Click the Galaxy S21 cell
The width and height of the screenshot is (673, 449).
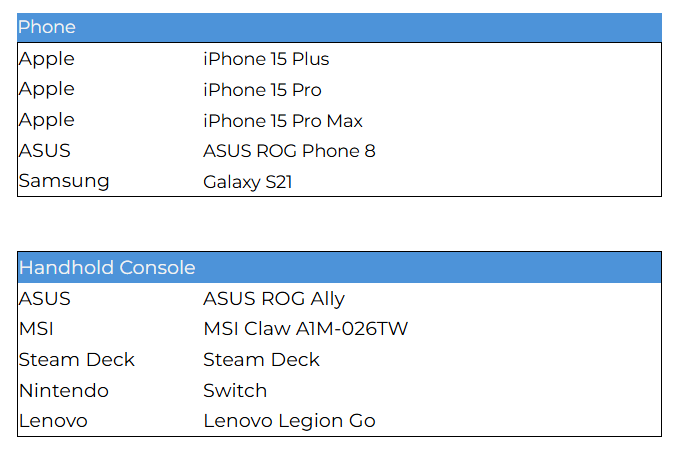247,182
